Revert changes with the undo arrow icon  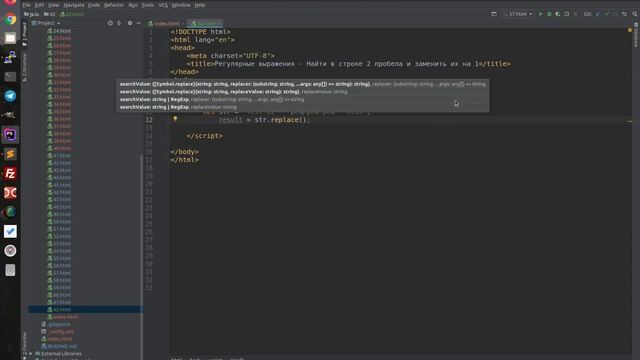coord(624,14)
